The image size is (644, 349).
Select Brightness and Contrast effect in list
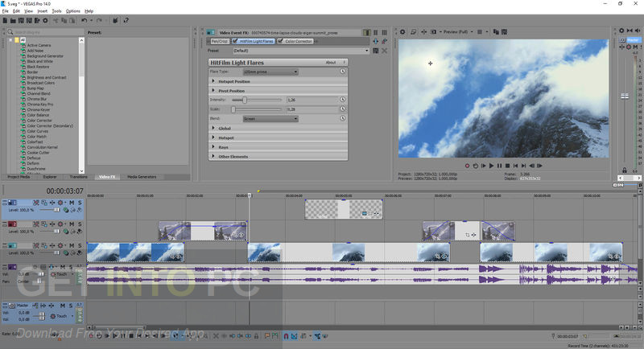point(47,77)
